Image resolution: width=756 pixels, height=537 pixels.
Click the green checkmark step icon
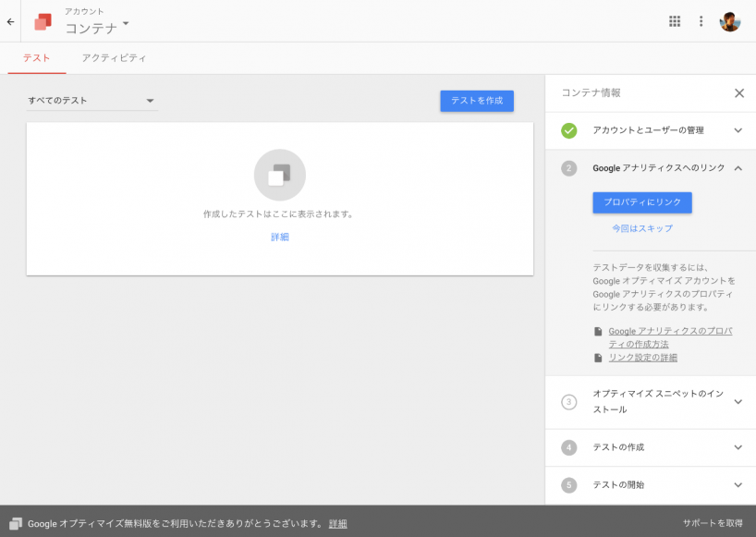coord(569,130)
